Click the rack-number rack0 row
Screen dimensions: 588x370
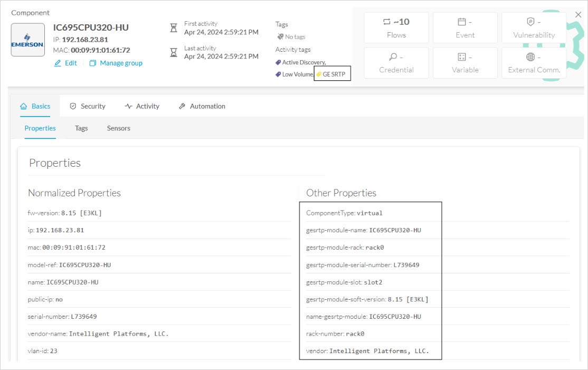pos(438,334)
